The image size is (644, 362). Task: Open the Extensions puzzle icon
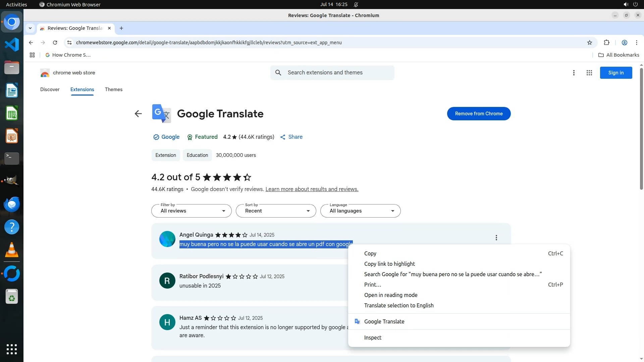click(x=606, y=43)
